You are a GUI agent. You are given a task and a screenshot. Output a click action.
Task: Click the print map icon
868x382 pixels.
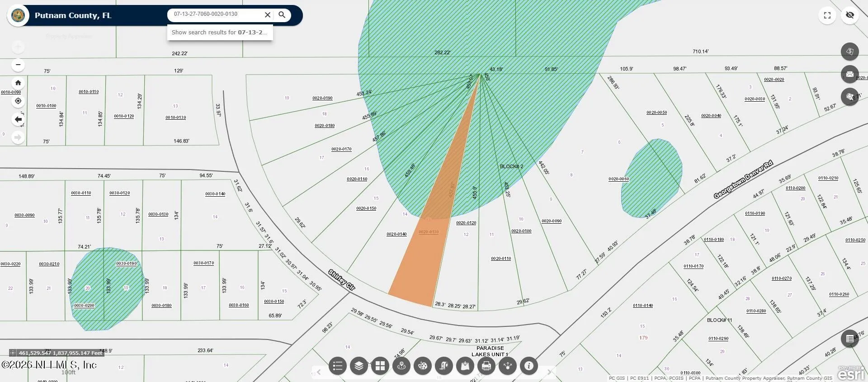coord(486,366)
